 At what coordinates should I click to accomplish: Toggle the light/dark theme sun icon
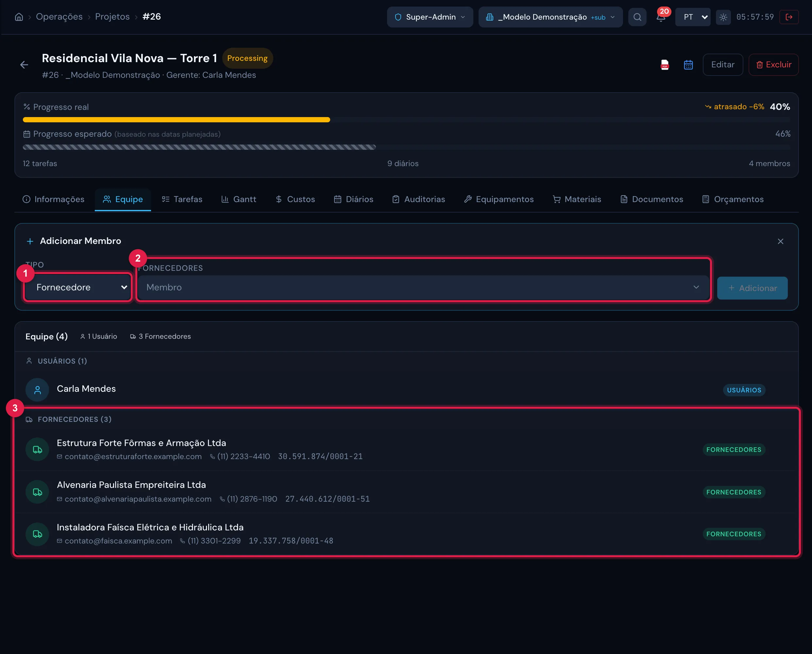point(723,17)
